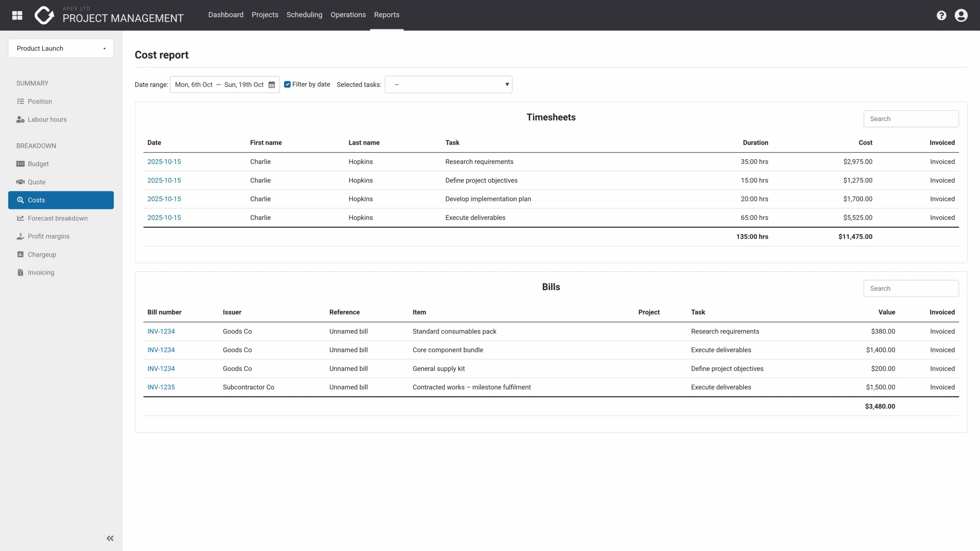Open the apps grid menu icon

click(x=17, y=15)
